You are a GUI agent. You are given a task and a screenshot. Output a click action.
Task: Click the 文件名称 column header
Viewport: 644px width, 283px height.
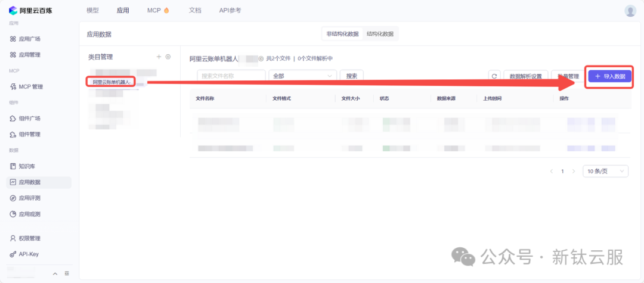tap(205, 99)
